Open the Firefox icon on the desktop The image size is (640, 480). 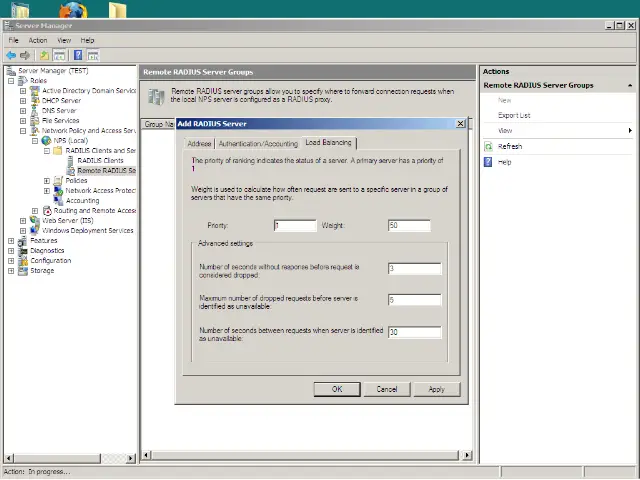(73, 10)
